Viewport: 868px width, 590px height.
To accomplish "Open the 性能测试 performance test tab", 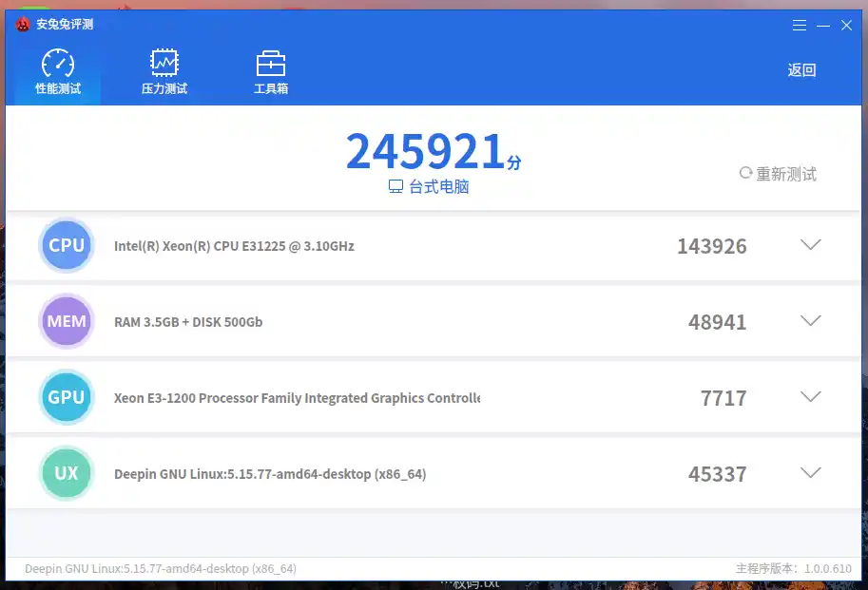I will (x=58, y=72).
